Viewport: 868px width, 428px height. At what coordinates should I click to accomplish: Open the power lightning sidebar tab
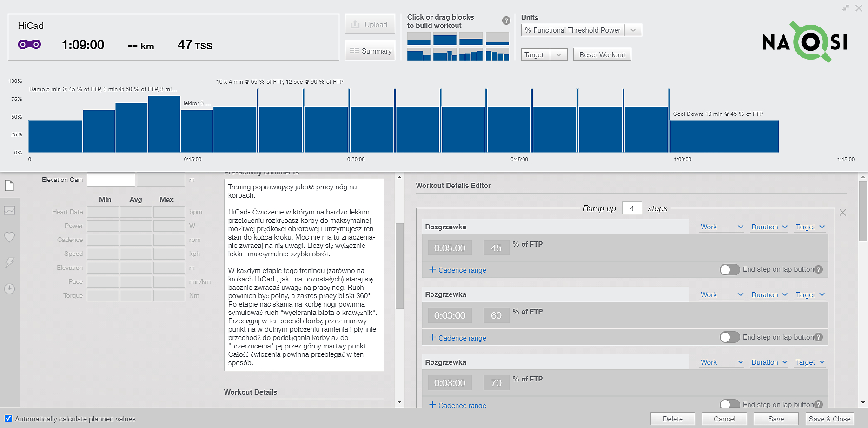click(9, 262)
